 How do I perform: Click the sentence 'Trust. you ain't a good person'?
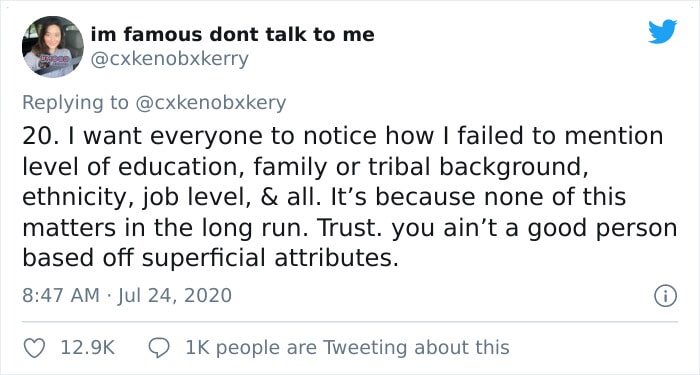[498, 228]
